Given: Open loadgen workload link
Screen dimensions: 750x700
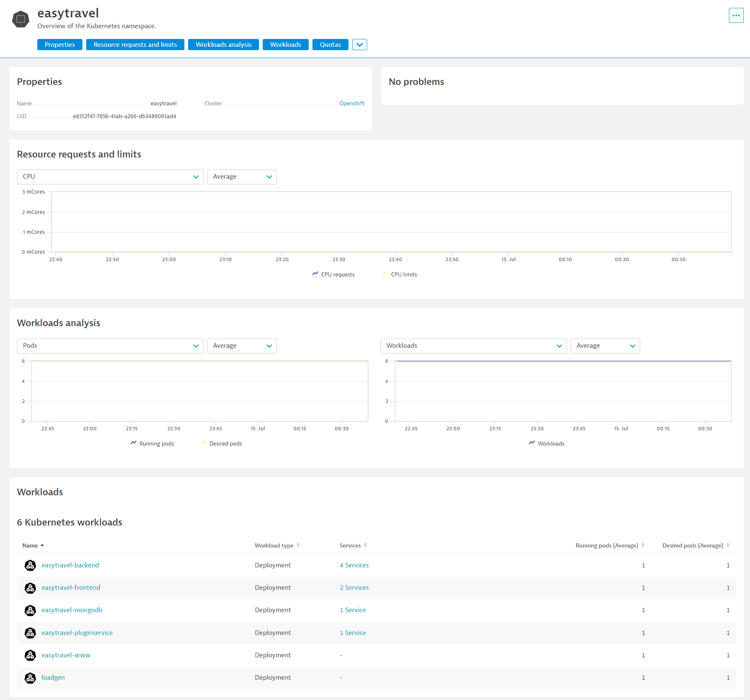Looking at the screenshot, I should [x=53, y=678].
